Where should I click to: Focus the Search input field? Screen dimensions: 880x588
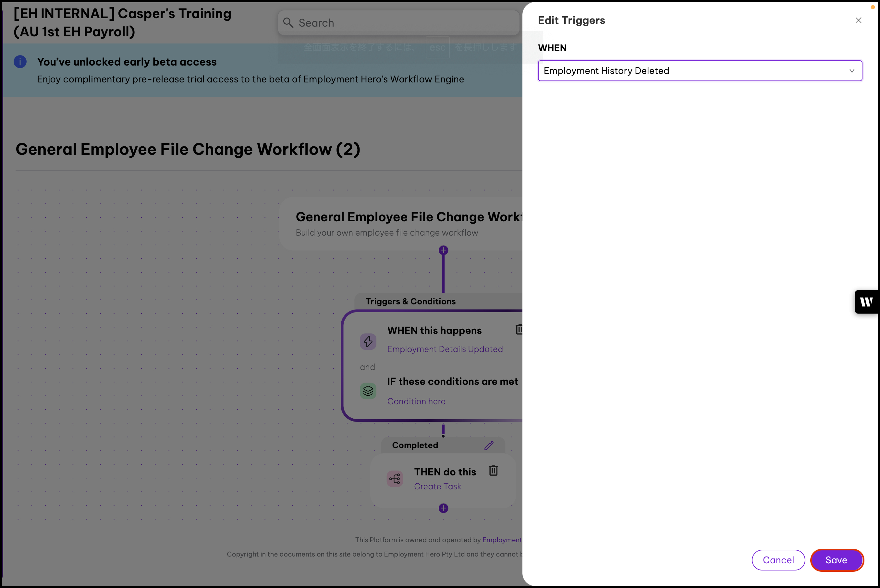[398, 23]
